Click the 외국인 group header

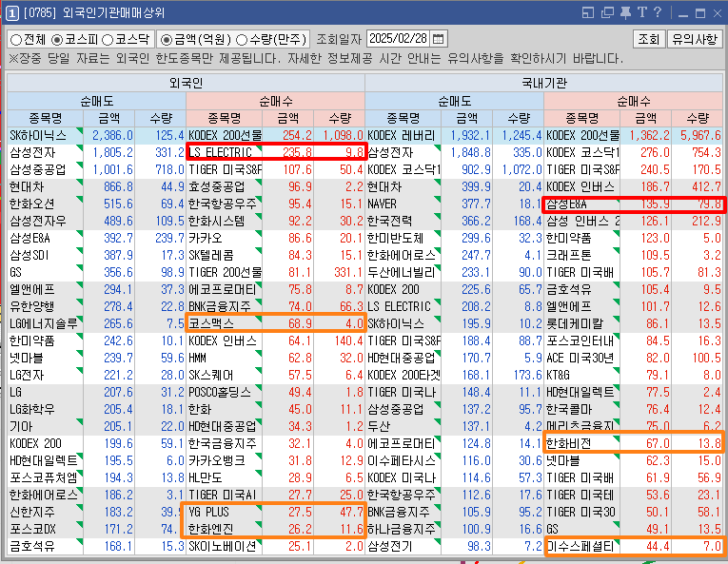[186, 83]
